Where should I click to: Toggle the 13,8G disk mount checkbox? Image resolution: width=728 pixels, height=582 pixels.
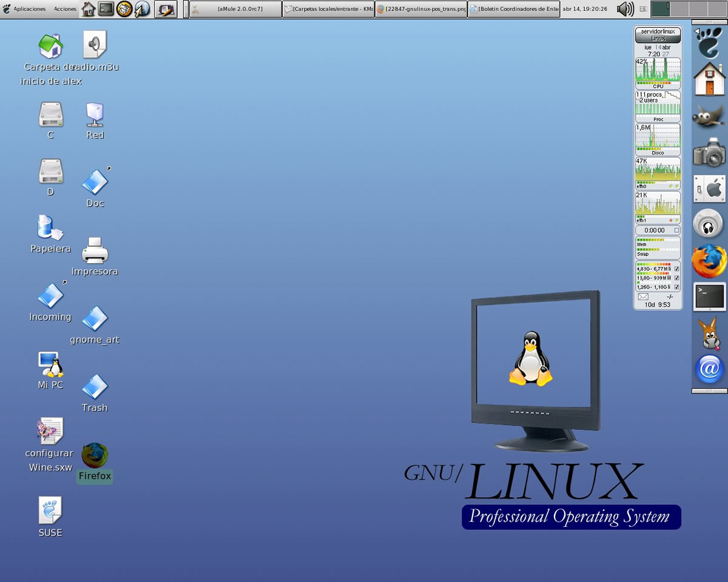coord(676,278)
